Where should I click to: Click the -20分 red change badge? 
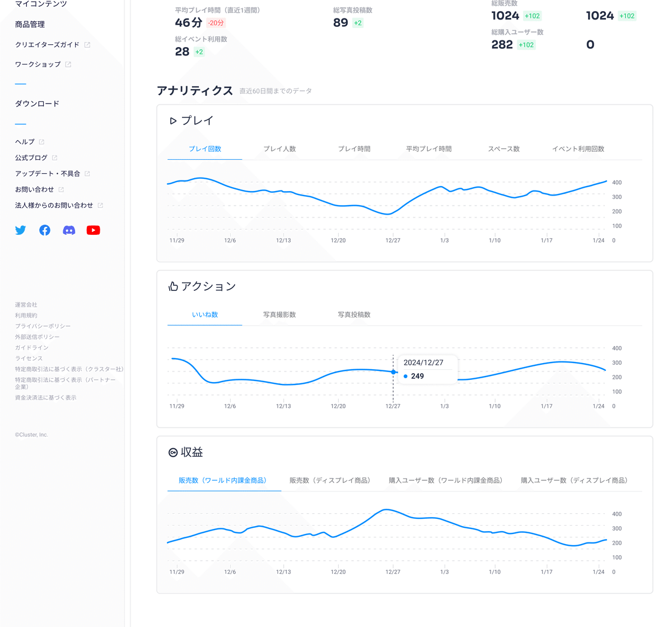click(216, 23)
